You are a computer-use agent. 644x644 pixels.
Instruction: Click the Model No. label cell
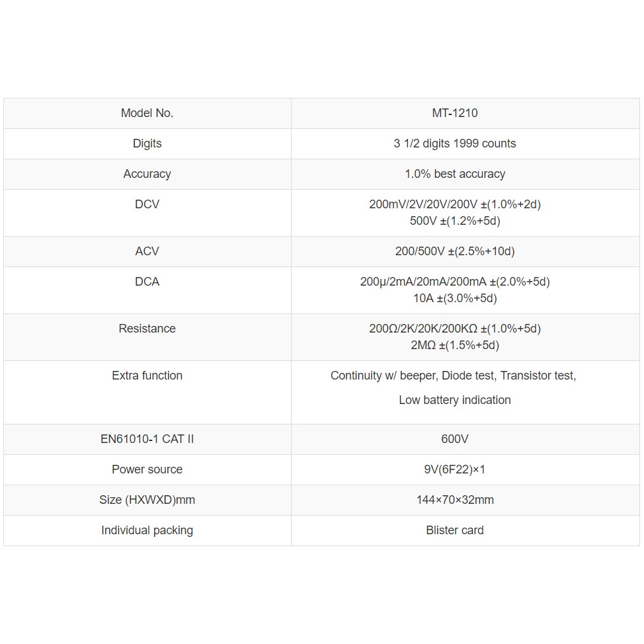click(147, 113)
